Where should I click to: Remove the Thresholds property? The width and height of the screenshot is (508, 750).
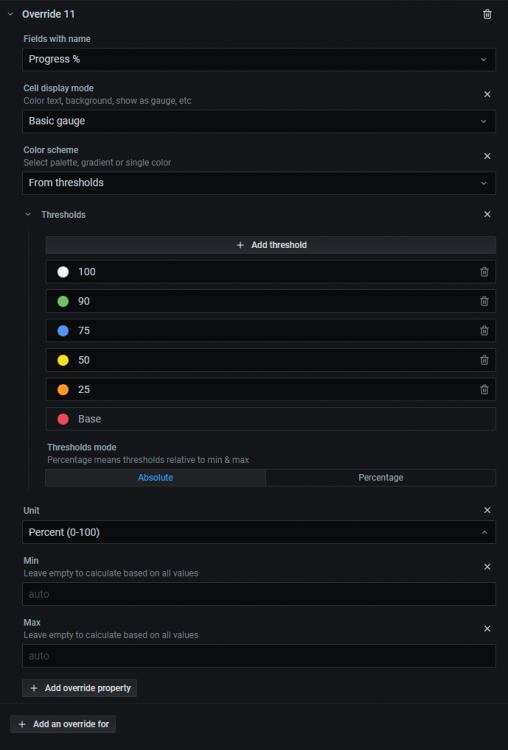[487, 214]
